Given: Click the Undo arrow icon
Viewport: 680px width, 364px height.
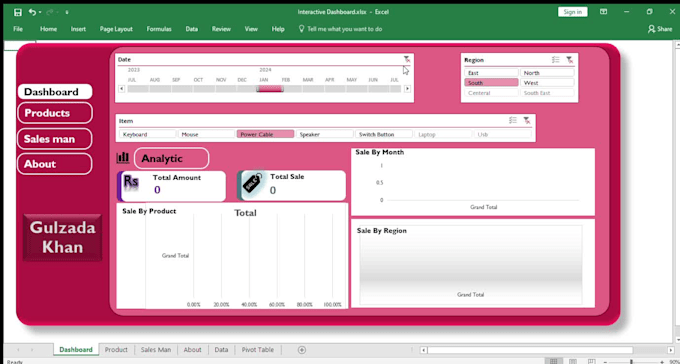Looking at the screenshot, I should point(32,12).
